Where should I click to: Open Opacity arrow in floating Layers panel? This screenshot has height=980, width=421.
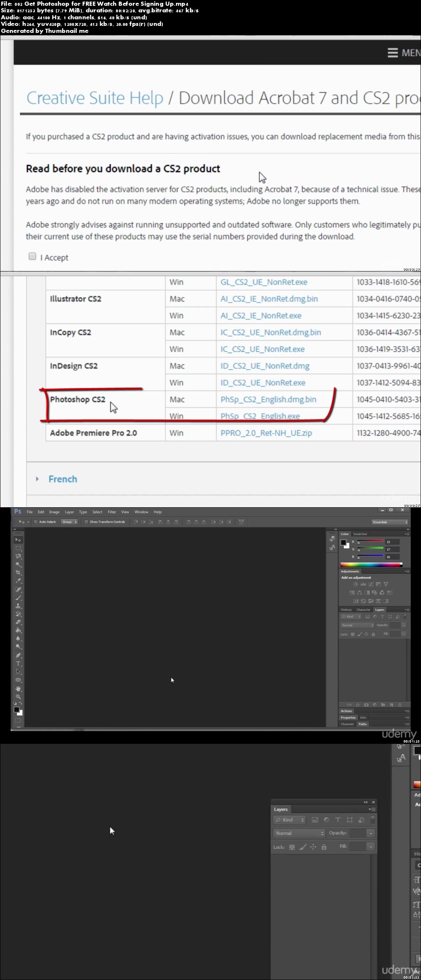pyautogui.click(x=370, y=833)
